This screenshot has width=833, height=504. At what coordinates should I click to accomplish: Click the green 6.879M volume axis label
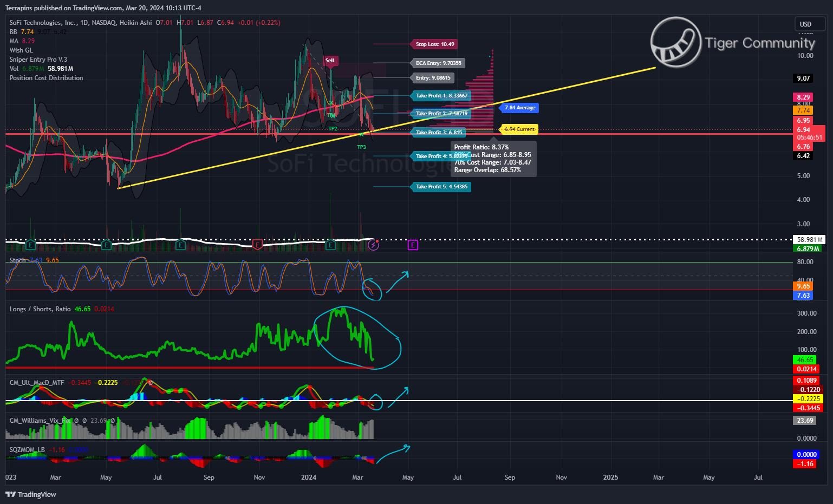[808, 248]
